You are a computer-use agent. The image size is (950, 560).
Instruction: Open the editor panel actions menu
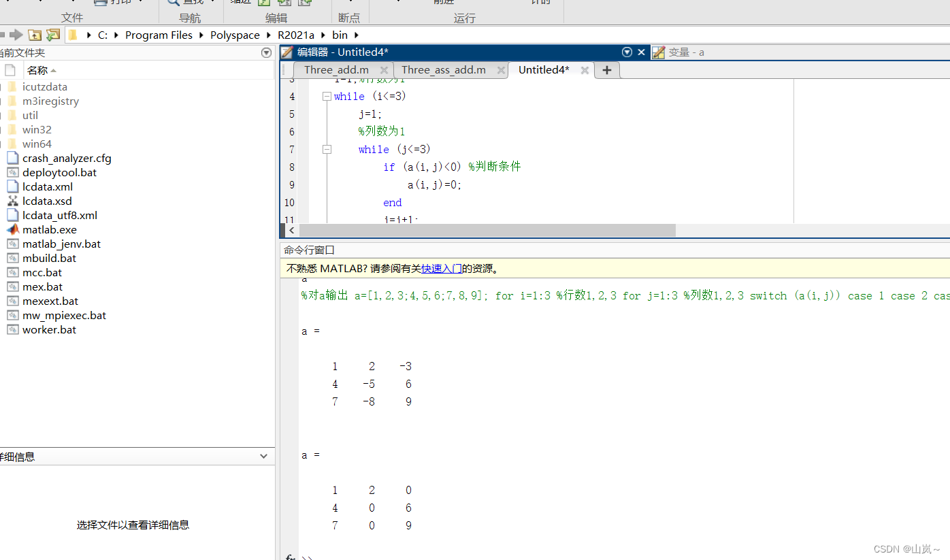627,52
